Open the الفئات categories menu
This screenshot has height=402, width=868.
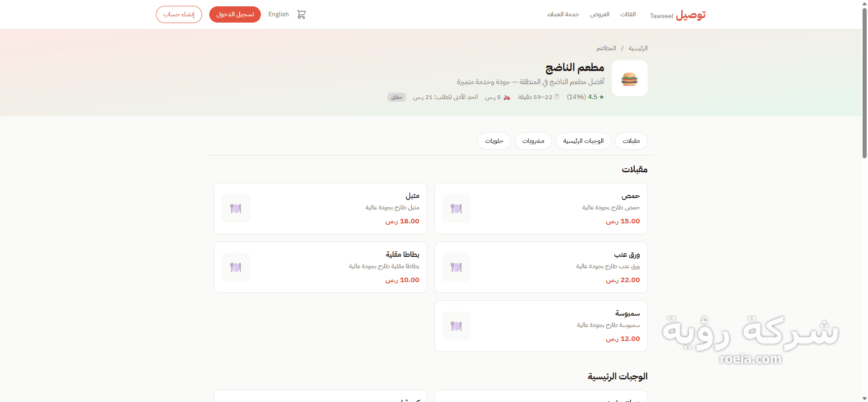(628, 14)
